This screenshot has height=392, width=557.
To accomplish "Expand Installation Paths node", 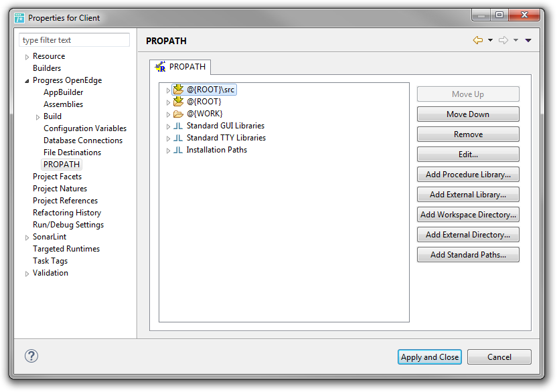I will coord(168,151).
